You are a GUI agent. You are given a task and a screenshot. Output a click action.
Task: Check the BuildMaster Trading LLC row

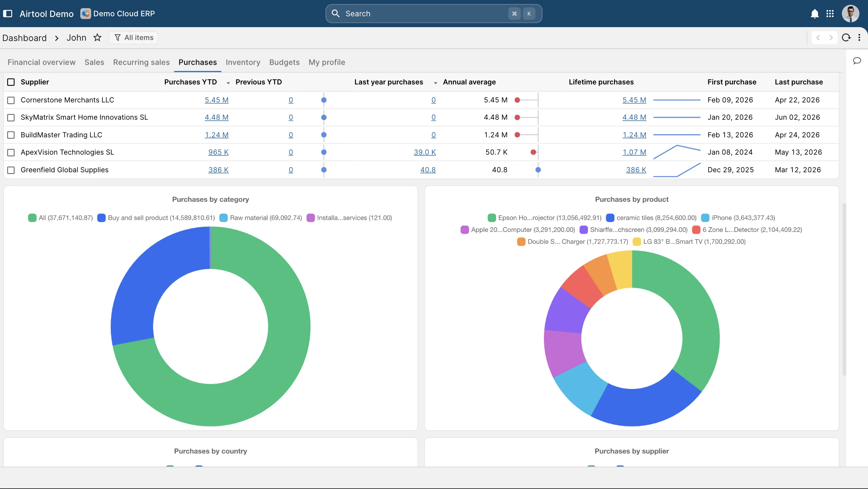click(11, 135)
